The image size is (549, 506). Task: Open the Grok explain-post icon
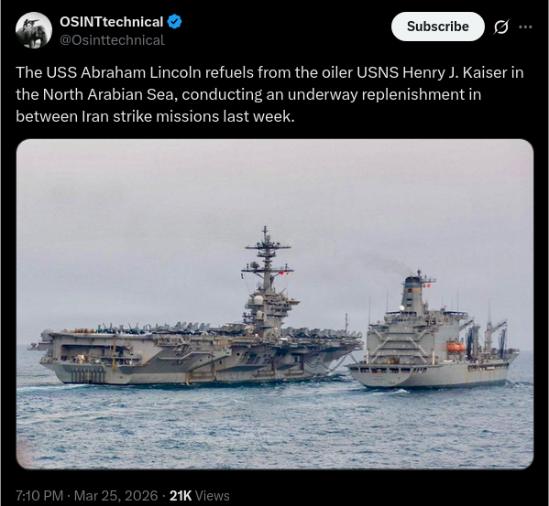[501, 27]
